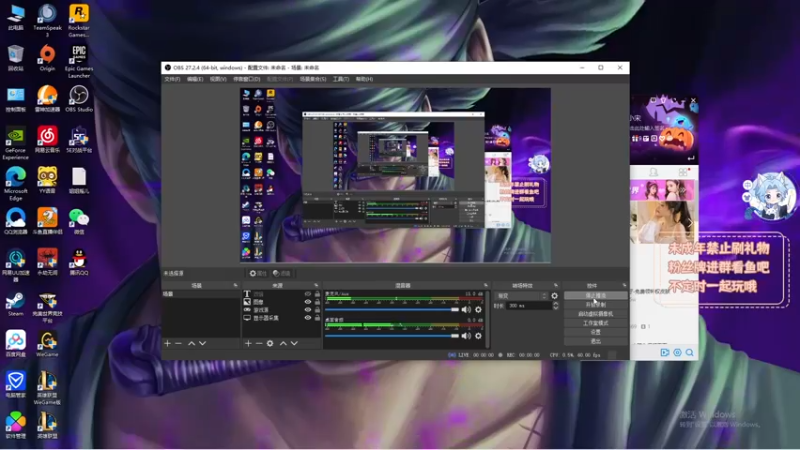Viewport: 800px width, 450px height.
Task: Open the Epic Games Launcher desktop icon
Action: pyautogui.click(x=79, y=61)
